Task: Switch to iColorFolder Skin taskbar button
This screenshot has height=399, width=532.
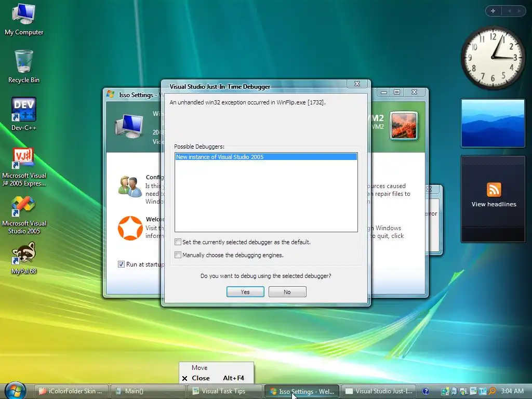Action: tap(71, 391)
